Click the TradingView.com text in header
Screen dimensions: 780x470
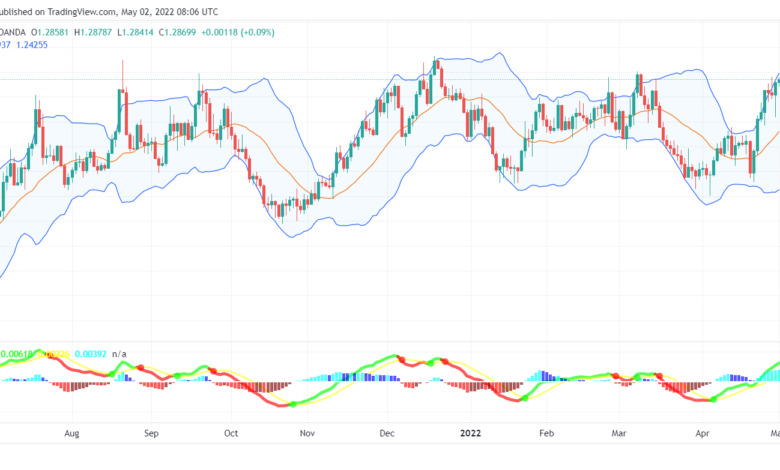[x=82, y=11]
